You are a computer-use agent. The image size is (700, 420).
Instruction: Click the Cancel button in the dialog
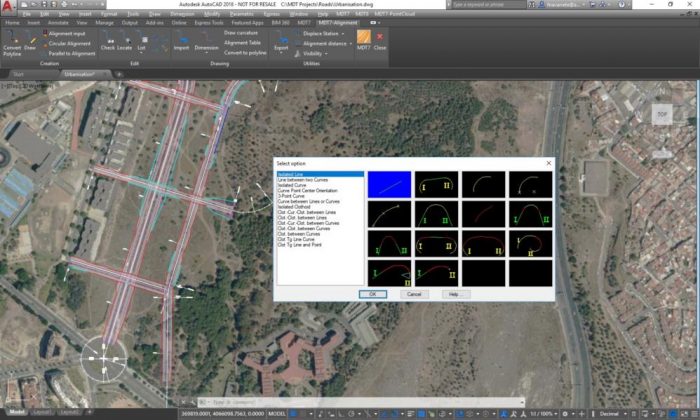coord(414,294)
